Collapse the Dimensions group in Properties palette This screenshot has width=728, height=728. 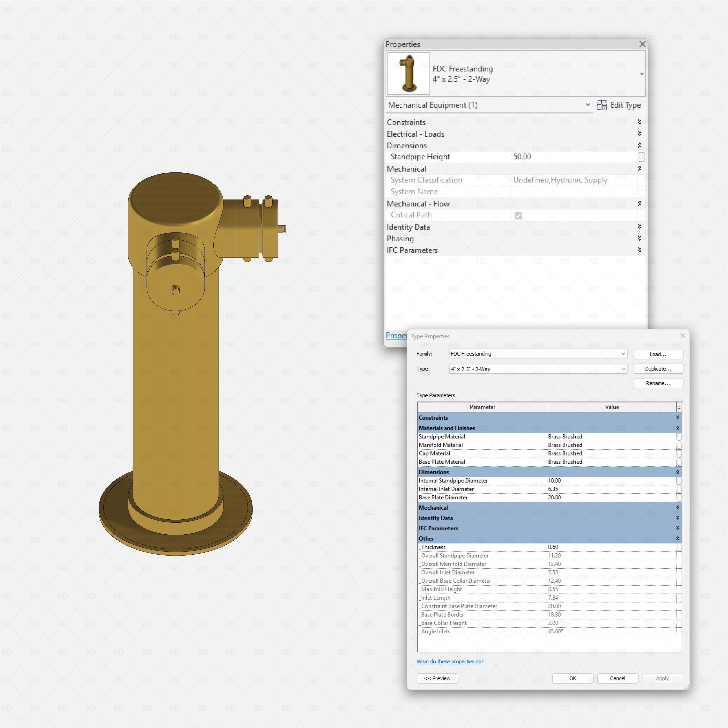640,145
